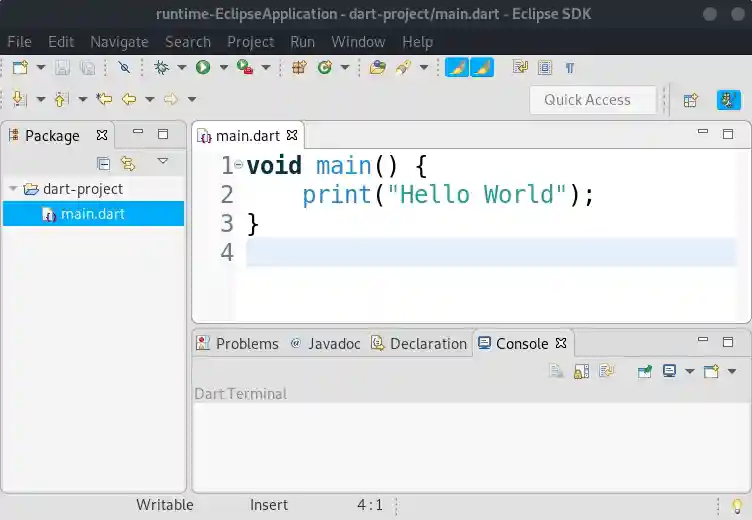The width and height of the screenshot is (752, 520).
Task: Open the Previous Annotation dropdown arrow
Action: click(x=83, y=99)
